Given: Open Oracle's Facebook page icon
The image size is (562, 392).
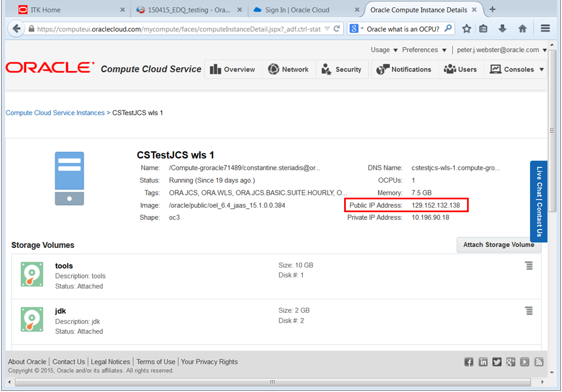Looking at the screenshot, I should [469, 362].
